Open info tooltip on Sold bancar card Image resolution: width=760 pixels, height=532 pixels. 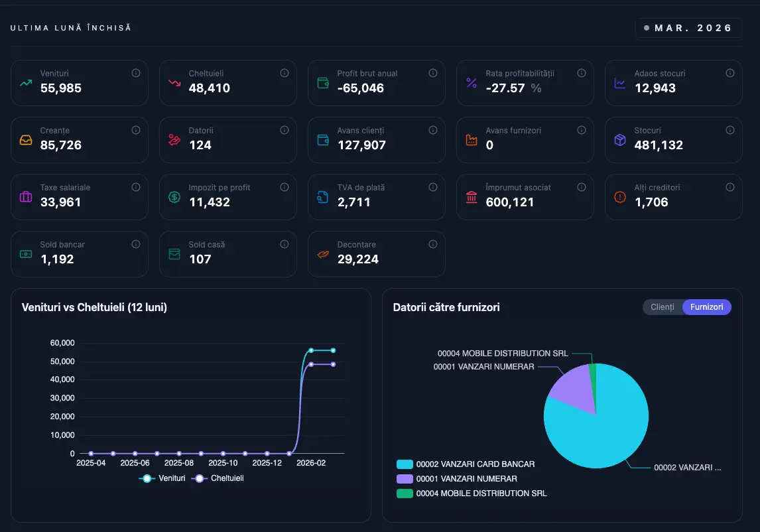(136, 244)
